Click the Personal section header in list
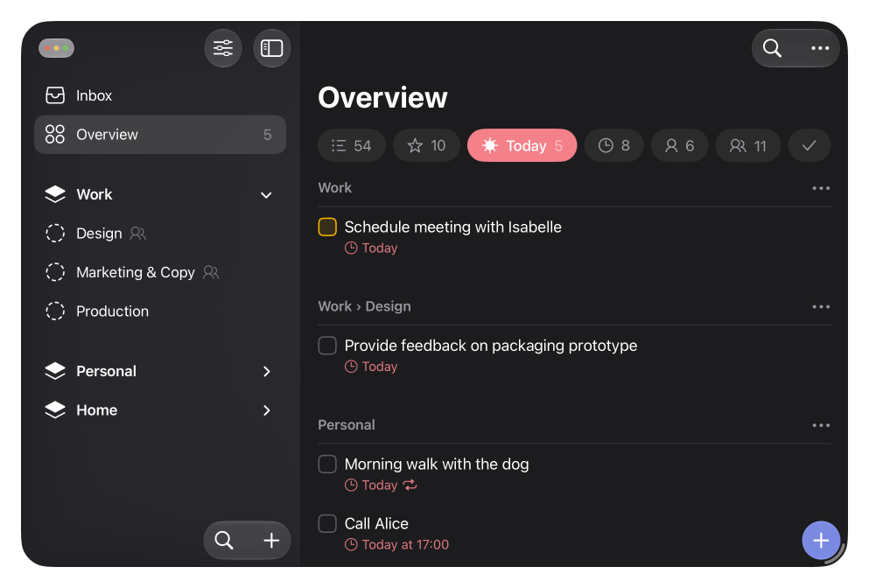Viewport: 869px width, 588px height. 347,425
